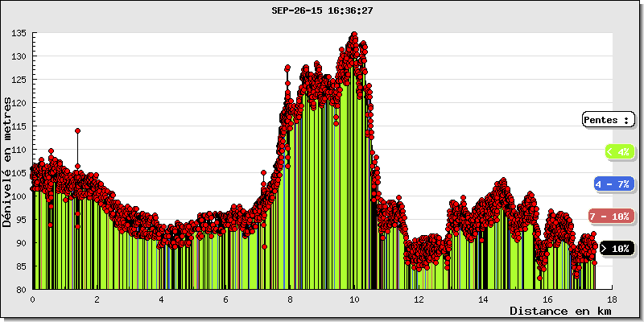
Task: Click the '18' tick label on distance axis
Action: 612,299
